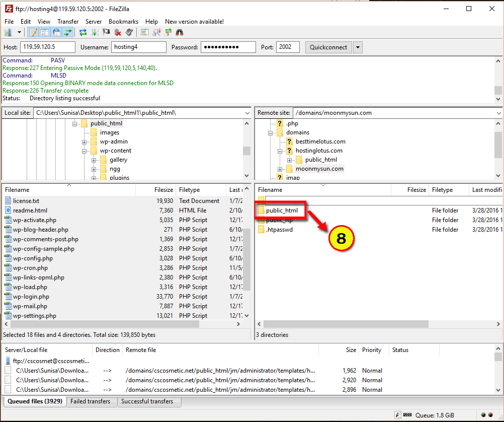Expand the wp-admin folder in local tree
The height and width of the screenshot is (422, 504).
pyautogui.click(x=84, y=142)
